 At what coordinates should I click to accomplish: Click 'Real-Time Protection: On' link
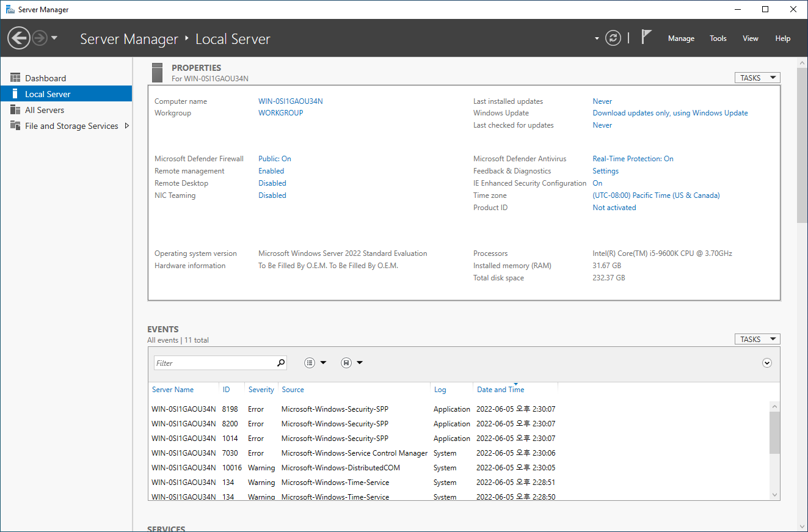pyautogui.click(x=633, y=159)
